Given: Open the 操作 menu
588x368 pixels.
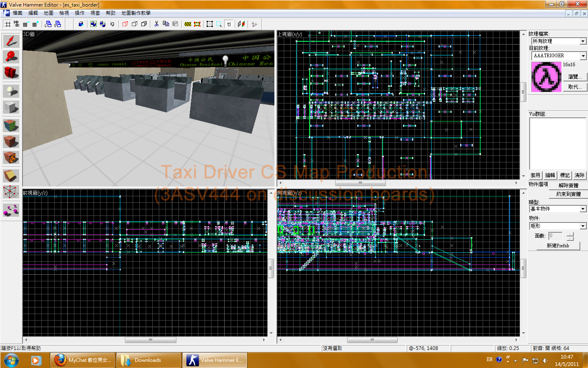Looking at the screenshot, I should pos(80,13).
